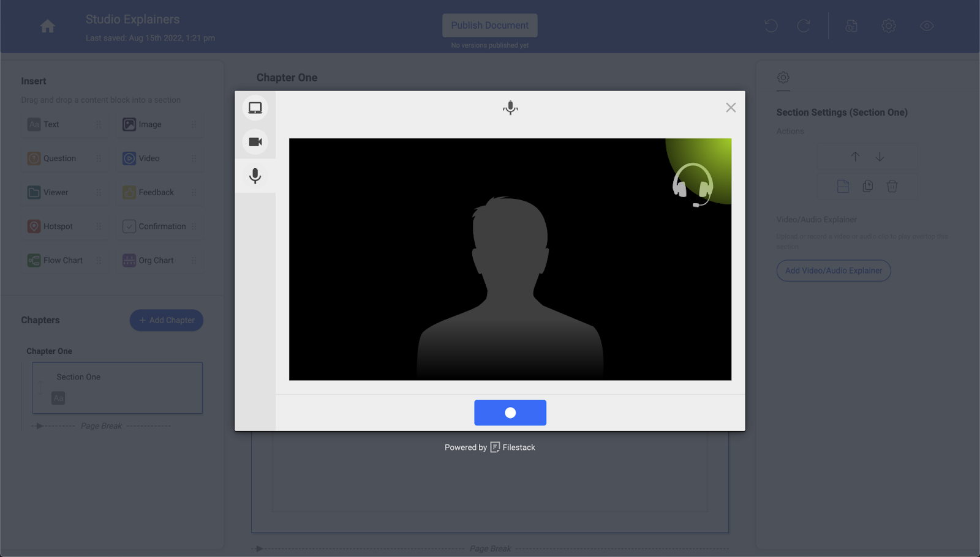Viewport: 980px width, 557px height.
Task: Click the save document icon in header
Action: tap(851, 26)
